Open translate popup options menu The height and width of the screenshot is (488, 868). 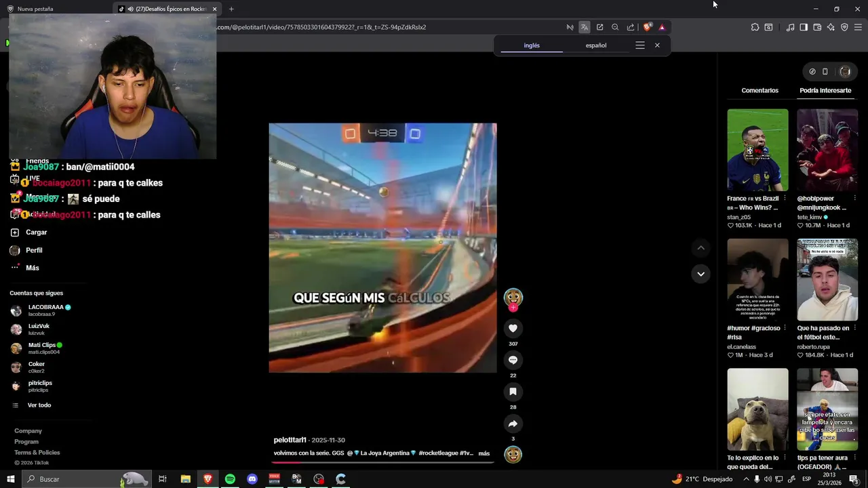639,45
